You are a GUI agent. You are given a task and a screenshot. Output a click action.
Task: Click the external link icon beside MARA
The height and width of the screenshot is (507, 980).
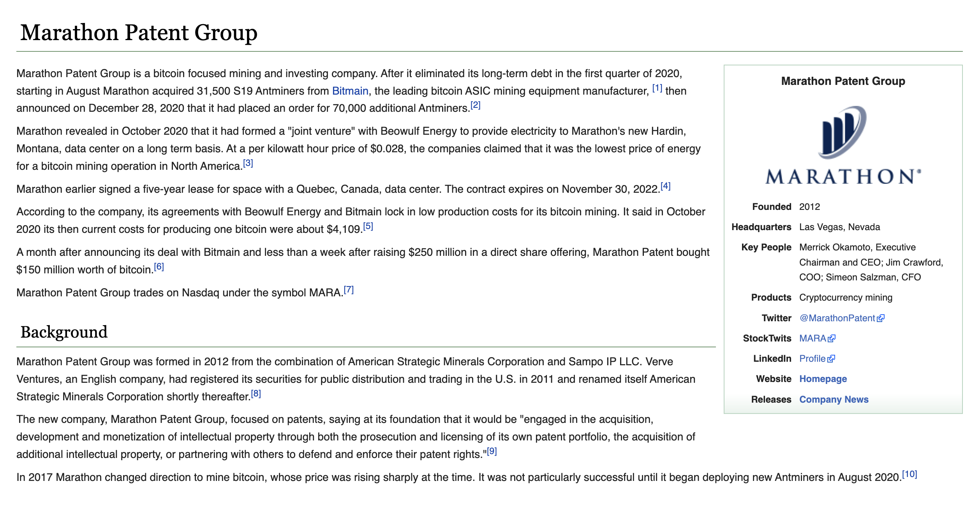832,339
